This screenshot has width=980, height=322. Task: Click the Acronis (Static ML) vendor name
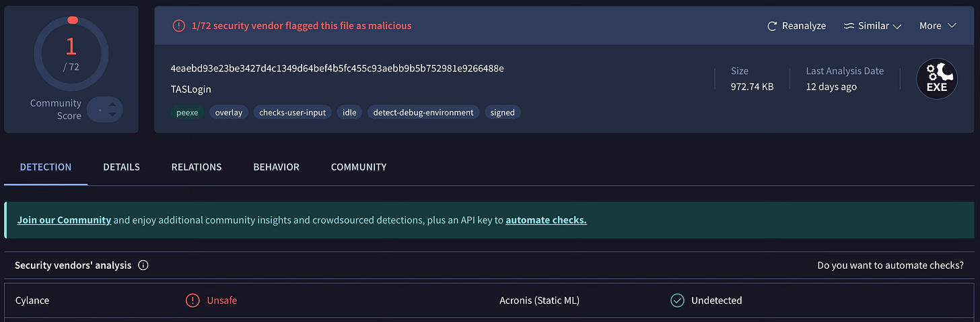point(540,300)
